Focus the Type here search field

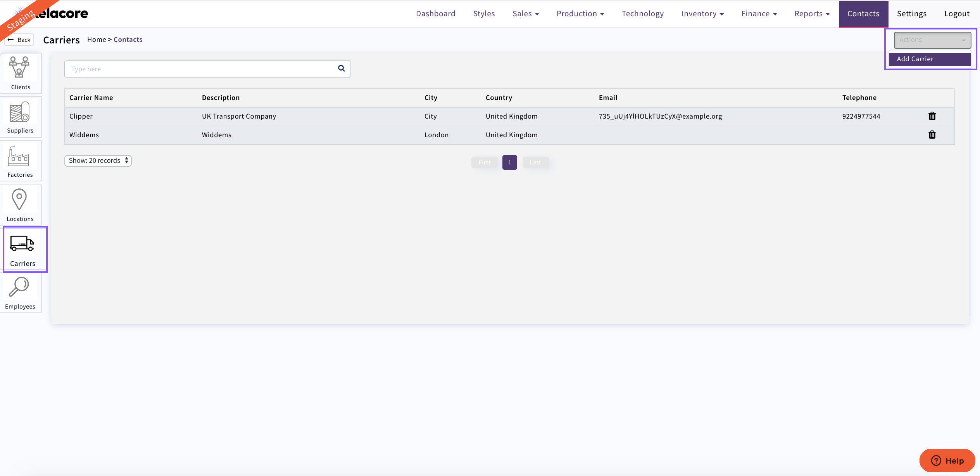pyautogui.click(x=200, y=69)
